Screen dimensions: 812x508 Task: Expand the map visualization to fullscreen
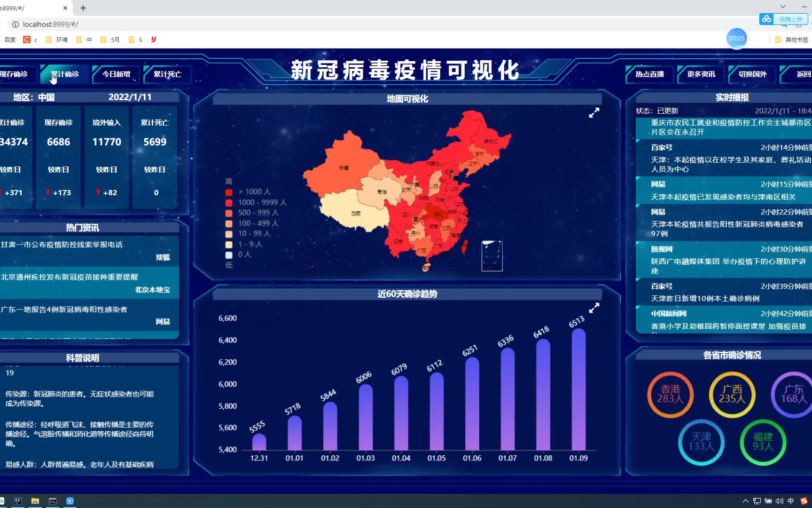click(x=594, y=113)
